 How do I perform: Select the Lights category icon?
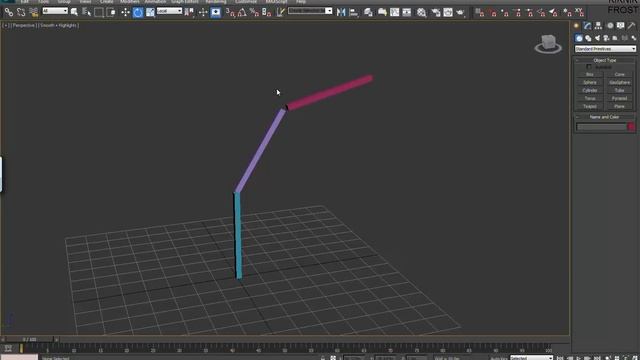coord(598,38)
